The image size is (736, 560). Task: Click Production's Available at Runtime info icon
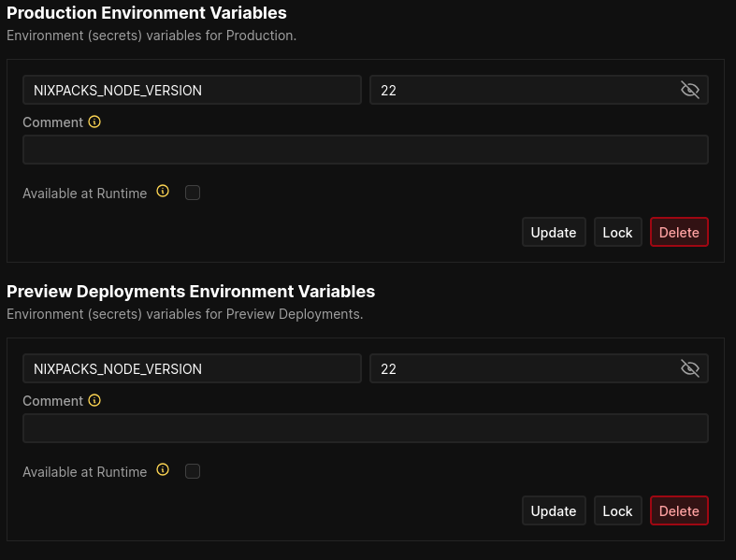(163, 191)
